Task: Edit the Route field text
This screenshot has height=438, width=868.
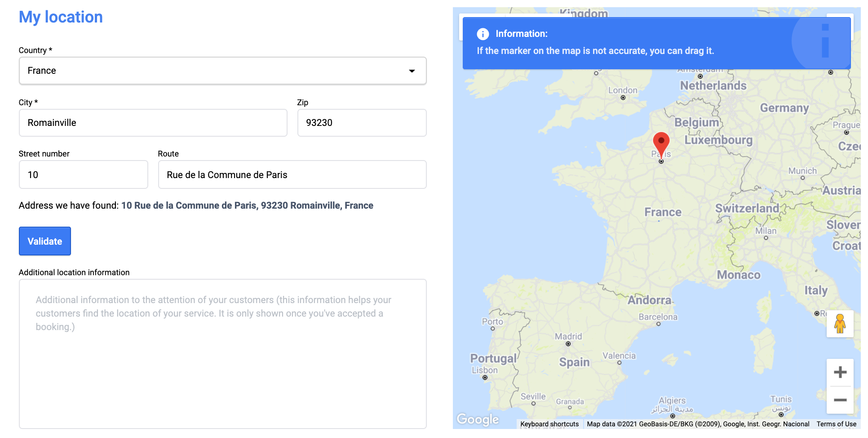Action: click(x=292, y=175)
